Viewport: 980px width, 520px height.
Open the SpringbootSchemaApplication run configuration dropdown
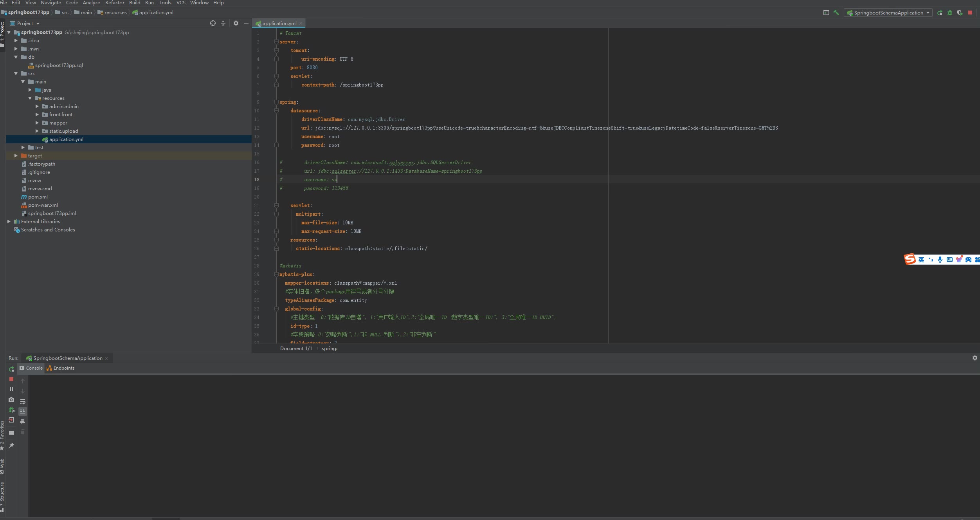[888, 13]
